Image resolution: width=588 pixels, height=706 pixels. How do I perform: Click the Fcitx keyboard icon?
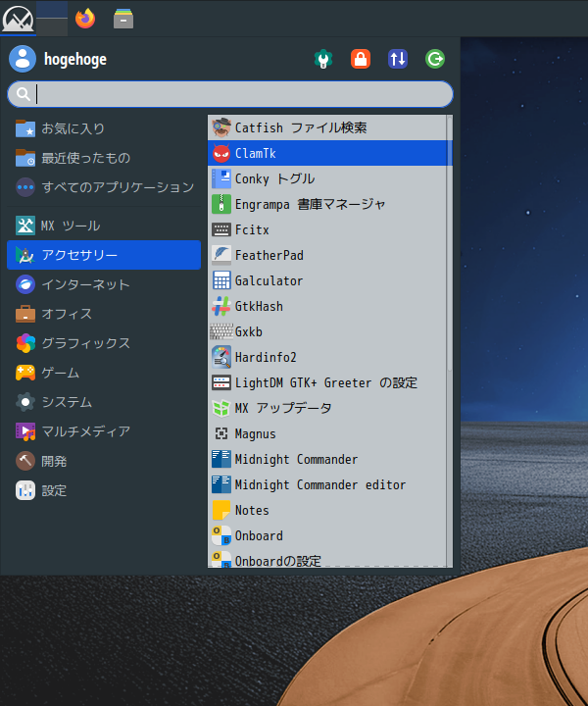[x=221, y=229]
